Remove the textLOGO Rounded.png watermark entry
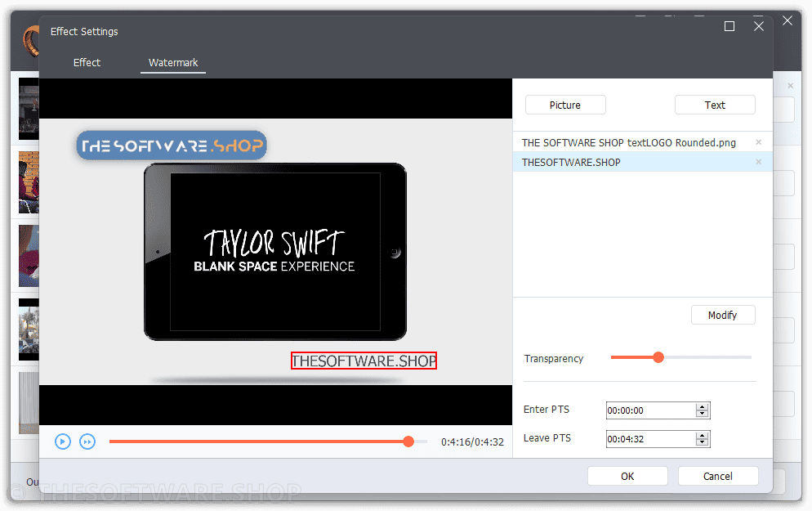This screenshot has height=511, width=812. [x=759, y=142]
